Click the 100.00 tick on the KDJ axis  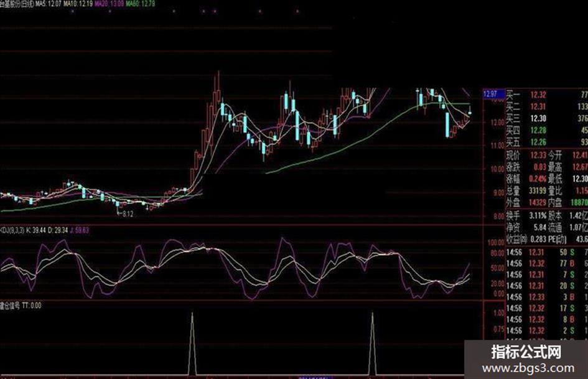pos(496,243)
